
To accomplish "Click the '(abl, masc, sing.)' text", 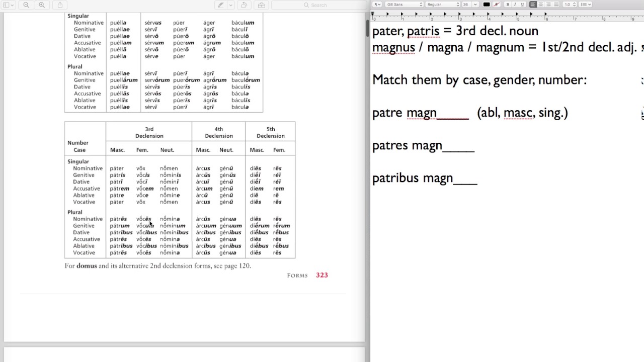I will point(522,113).
